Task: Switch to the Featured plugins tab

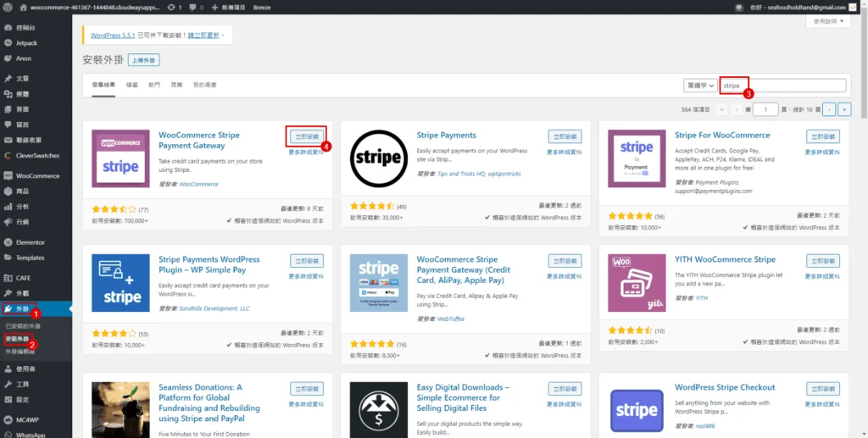Action: coord(131,86)
